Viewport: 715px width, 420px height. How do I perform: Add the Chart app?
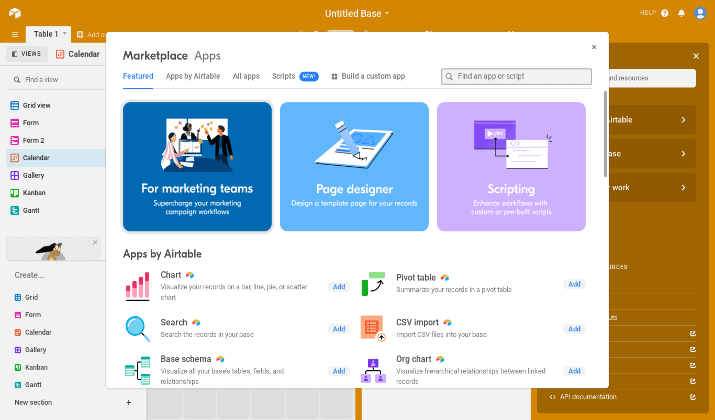pos(339,287)
